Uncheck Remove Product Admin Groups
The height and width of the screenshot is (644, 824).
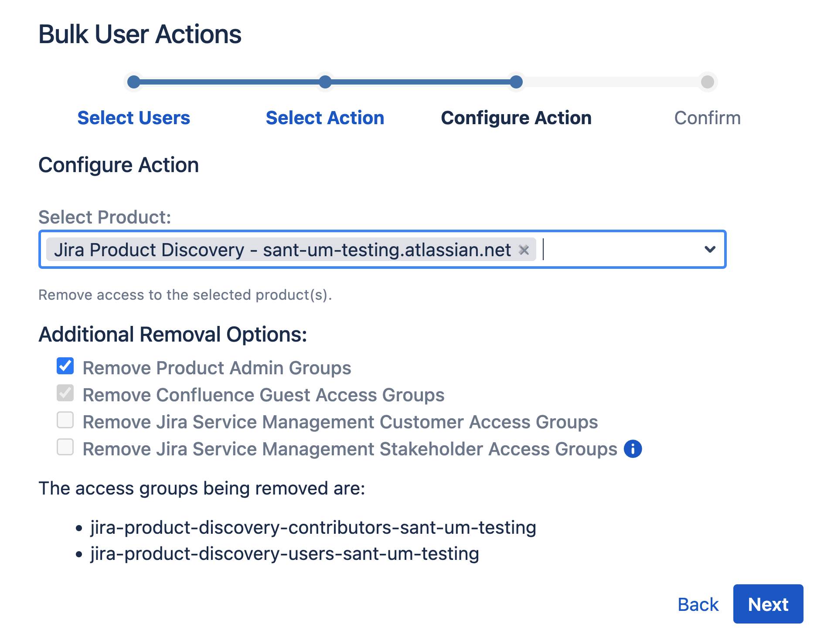[65, 367]
